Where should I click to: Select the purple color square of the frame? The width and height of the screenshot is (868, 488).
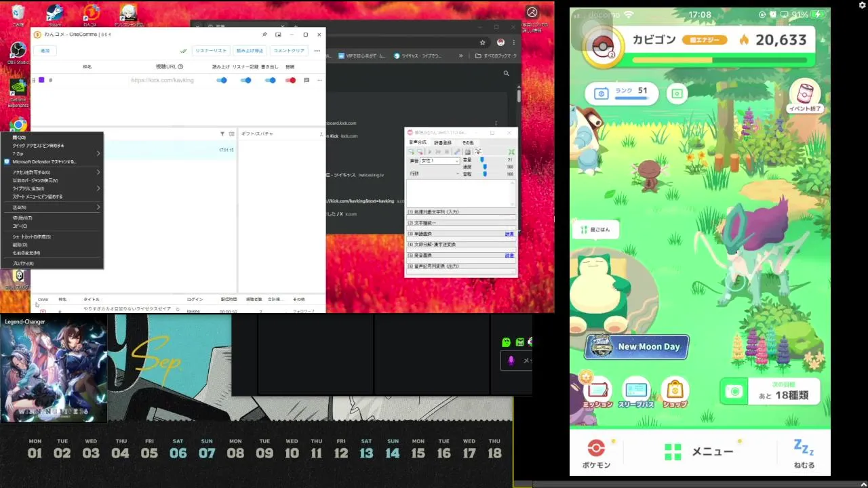[41, 80]
